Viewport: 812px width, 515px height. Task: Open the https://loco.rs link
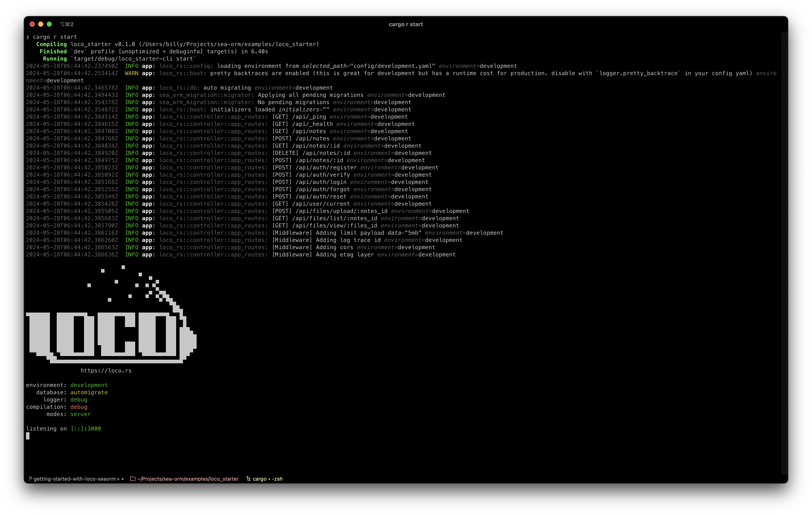pyautogui.click(x=106, y=371)
